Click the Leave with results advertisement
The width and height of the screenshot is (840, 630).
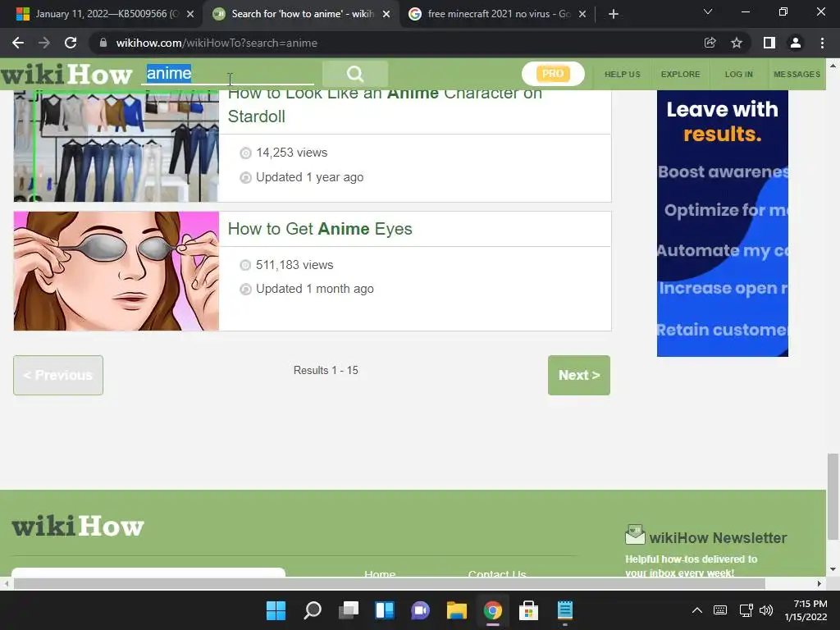tap(722, 223)
